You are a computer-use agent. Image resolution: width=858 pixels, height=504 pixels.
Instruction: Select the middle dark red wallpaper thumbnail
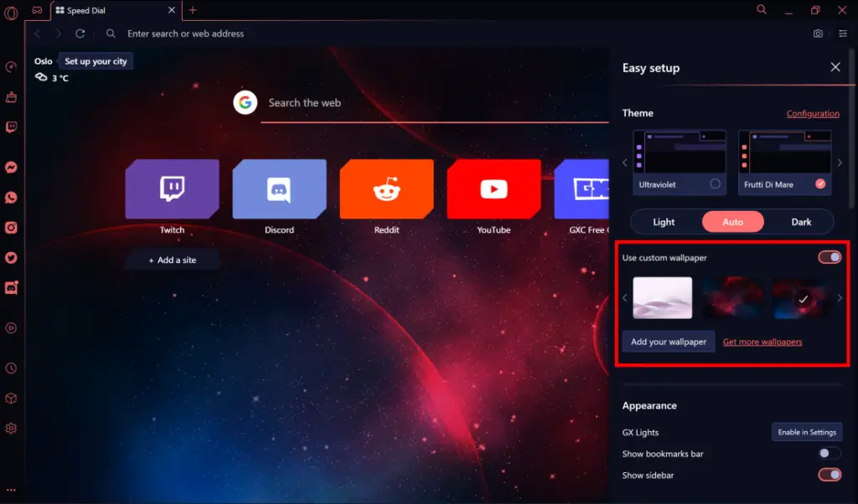tap(732, 298)
